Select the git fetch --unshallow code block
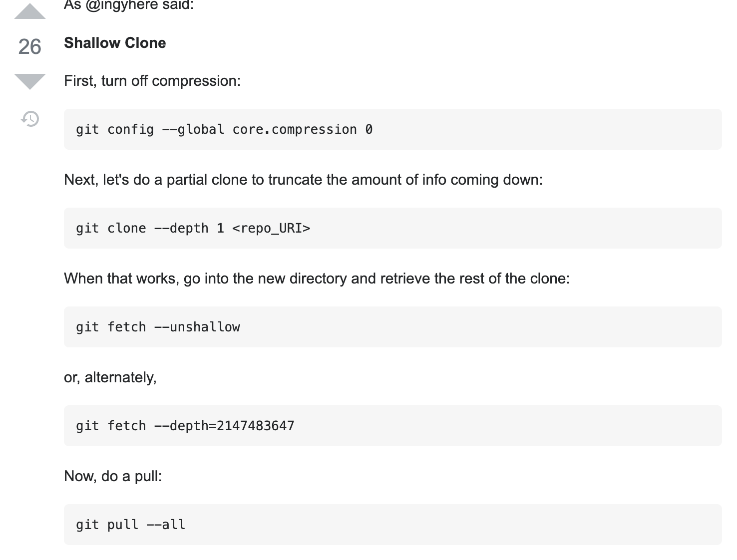The image size is (737, 560). pyautogui.click(x=392, y=327)
